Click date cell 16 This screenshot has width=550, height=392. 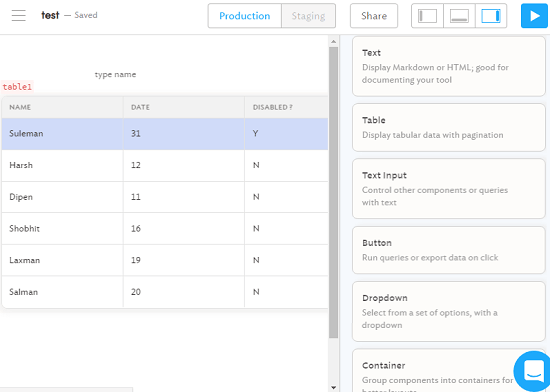[184, 229]
